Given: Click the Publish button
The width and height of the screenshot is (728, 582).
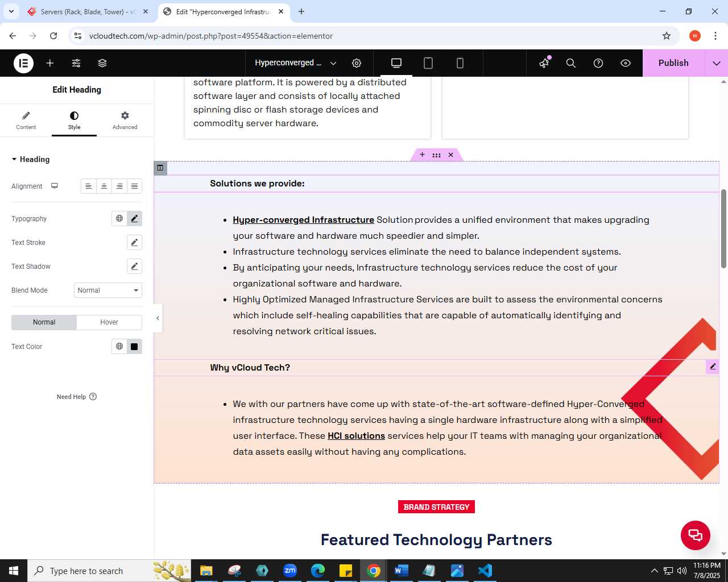Looking at the screenshot, I should pos(673,63).
